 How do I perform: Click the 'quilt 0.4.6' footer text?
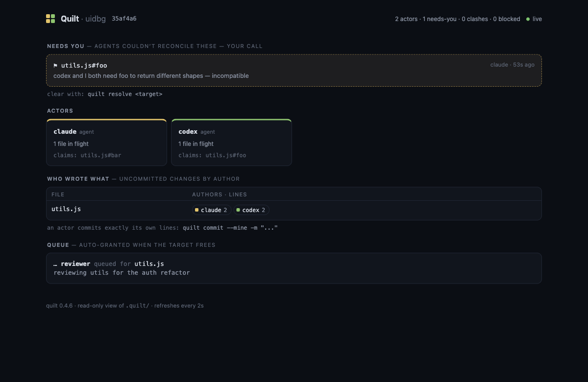coord(59,306)
